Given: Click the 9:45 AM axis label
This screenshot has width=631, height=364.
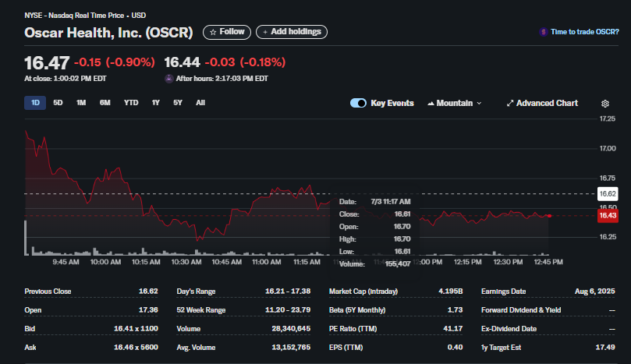Looking at the screenshot, I should [66, 262].
